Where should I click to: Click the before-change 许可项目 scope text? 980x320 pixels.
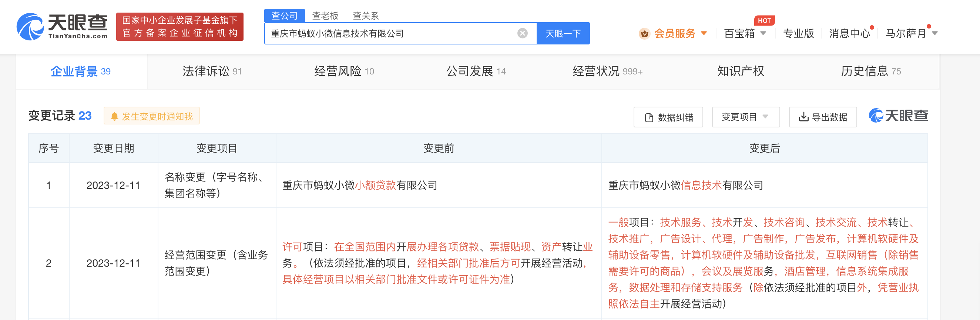437,263
